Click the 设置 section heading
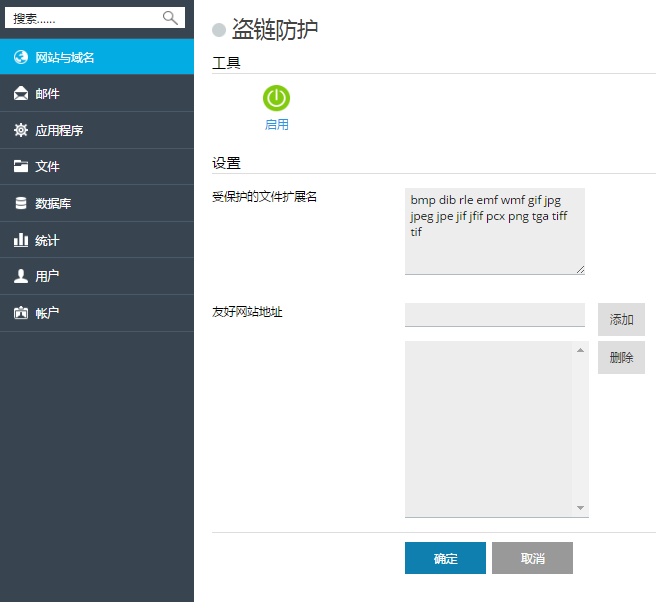656x602 pixels. (226, 163)
